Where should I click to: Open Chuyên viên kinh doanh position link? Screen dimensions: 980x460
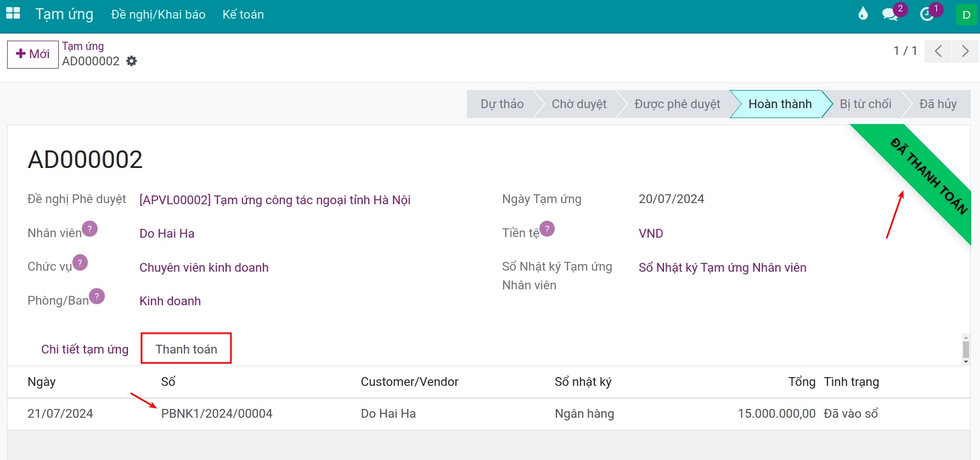click(x=204, y=268)
